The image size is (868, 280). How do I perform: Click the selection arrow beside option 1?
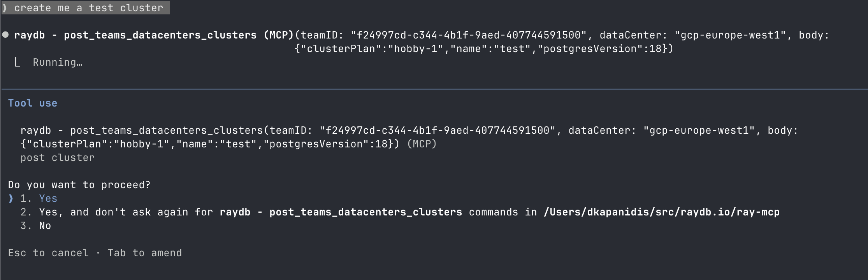pyautogui.click(x=11, y=198)
